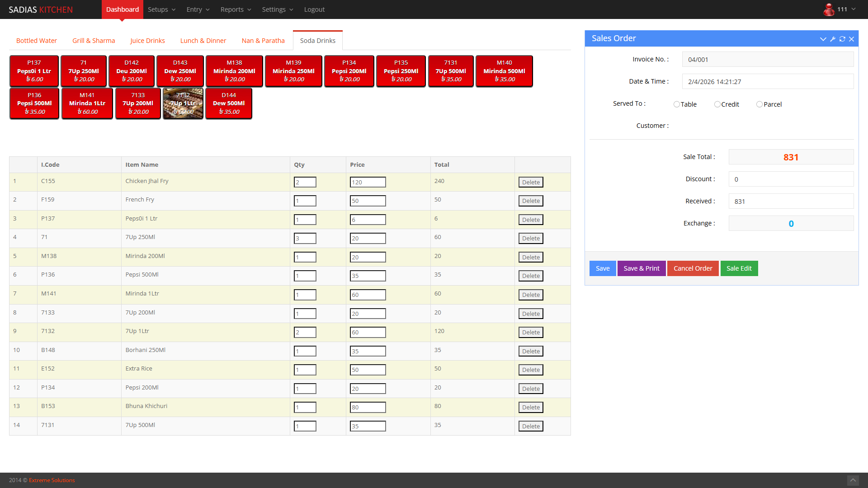Image resolution: width=868 pixels, height=488 pixels.
Task: Expand the Setups menu
Action: coord(161,9)
